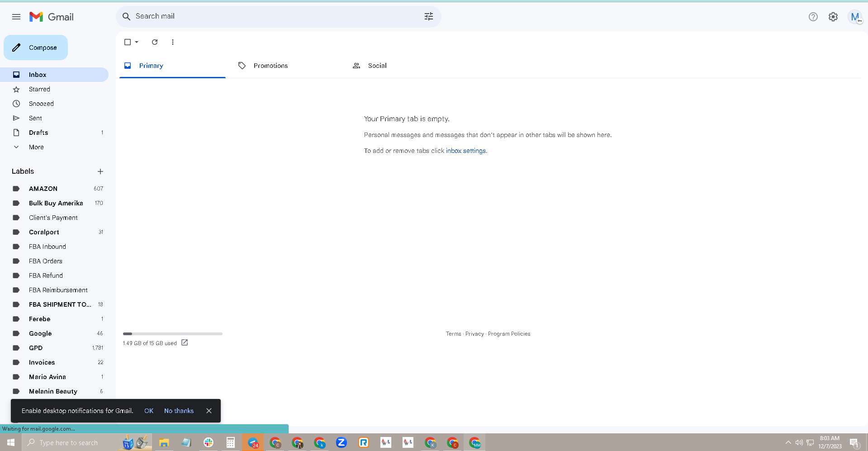
Task: Click the storage usage progress bar
Action: [x=173, y=334]
